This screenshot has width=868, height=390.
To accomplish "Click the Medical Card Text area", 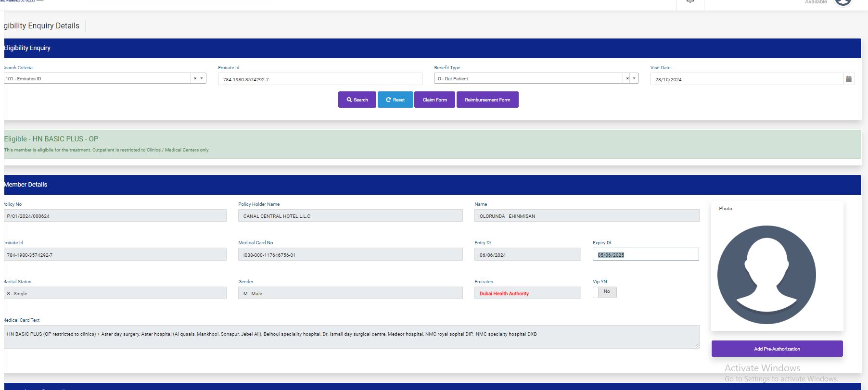I will point(351,337).
